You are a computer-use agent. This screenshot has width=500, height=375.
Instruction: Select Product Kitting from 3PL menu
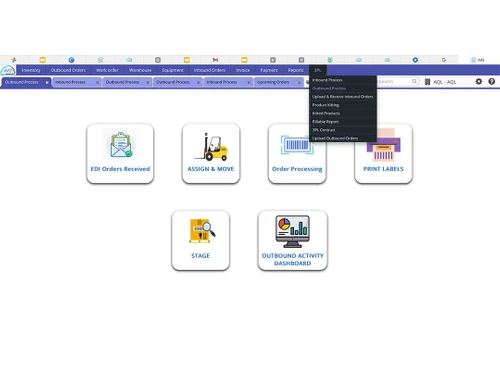pos(343,105)
